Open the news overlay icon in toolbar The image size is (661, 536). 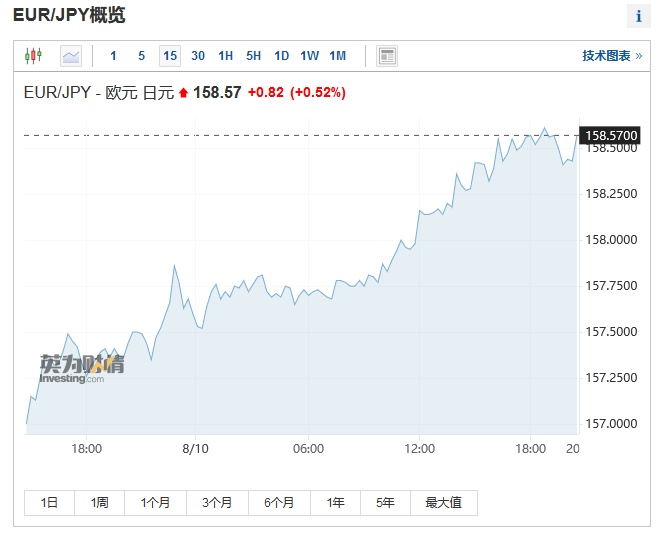387,56
